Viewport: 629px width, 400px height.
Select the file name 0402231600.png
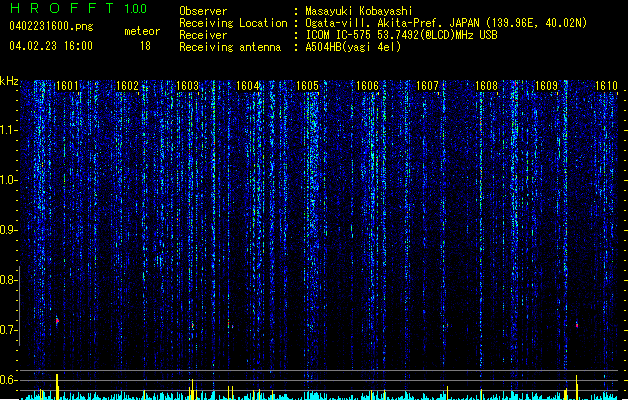51,26
